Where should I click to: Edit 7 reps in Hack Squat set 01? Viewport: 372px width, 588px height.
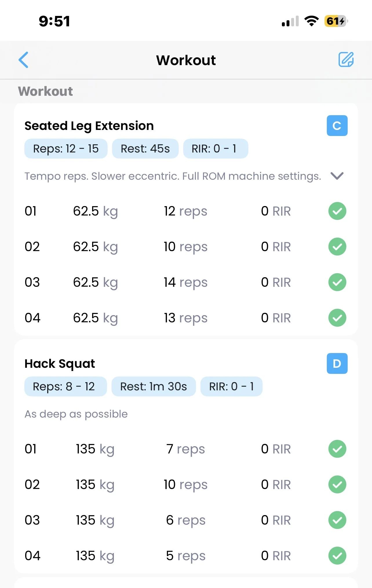185,449
